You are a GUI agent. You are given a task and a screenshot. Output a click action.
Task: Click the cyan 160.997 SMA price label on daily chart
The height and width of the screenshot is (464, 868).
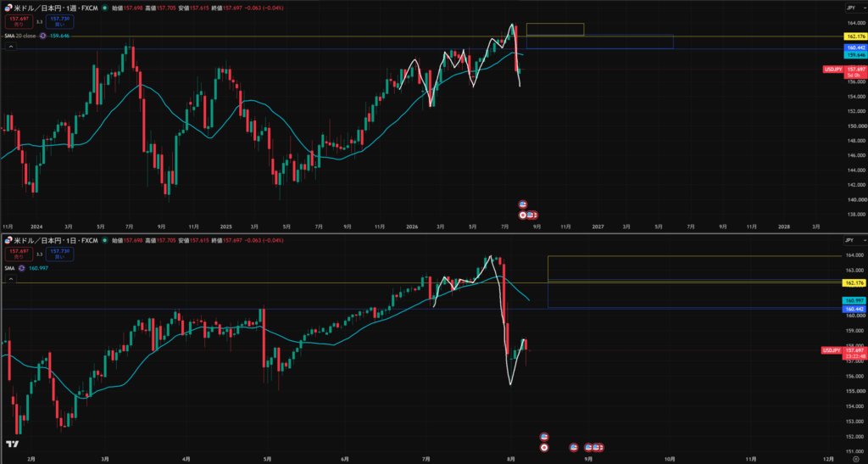856,300
